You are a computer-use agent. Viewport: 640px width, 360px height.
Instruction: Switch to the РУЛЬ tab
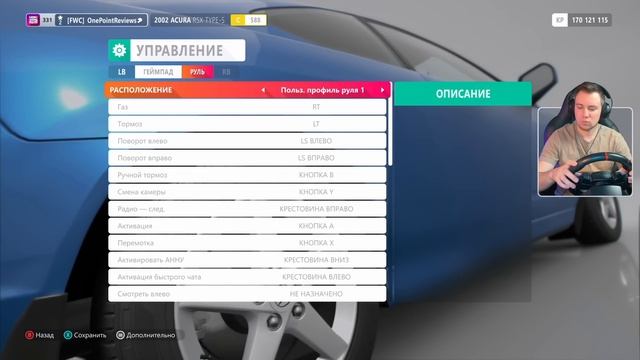[x=198, y=72]
